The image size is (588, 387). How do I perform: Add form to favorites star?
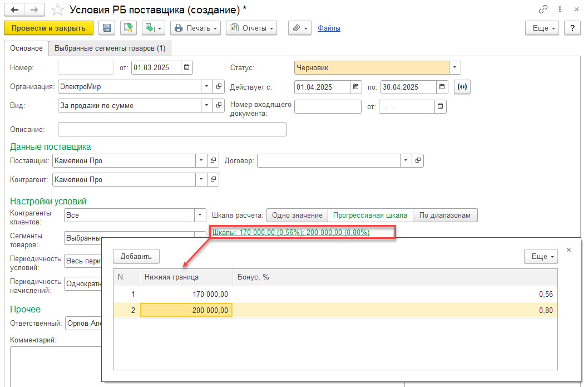[57, 9]
